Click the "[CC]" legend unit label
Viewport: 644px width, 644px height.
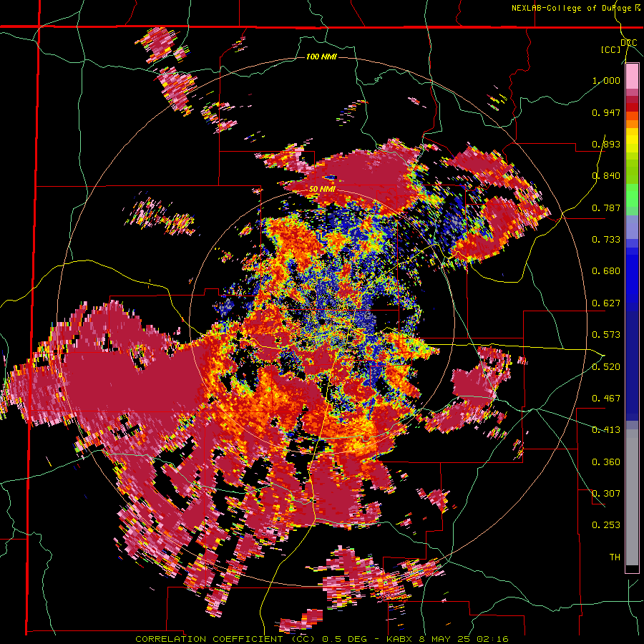(x=611, y=49)
